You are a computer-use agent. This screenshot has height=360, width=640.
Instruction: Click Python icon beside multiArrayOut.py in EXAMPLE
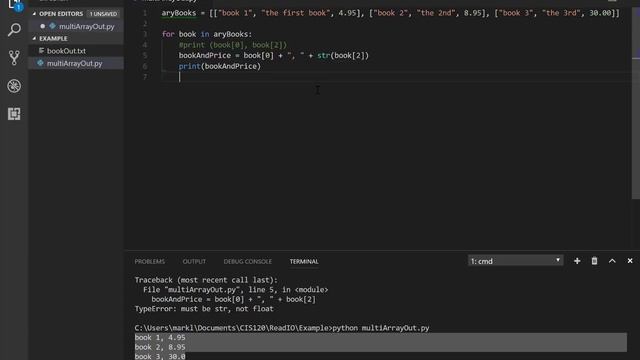coord(40,63)
